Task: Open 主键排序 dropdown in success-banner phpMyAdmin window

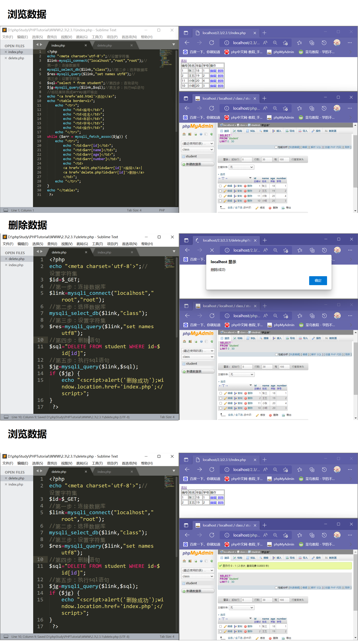Action: point(242,607)
